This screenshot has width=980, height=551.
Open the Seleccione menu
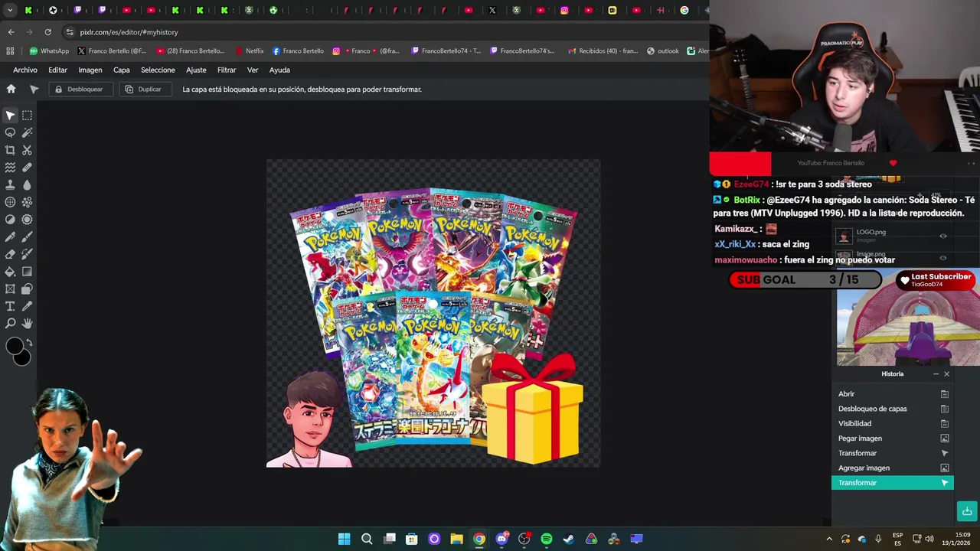158,70
